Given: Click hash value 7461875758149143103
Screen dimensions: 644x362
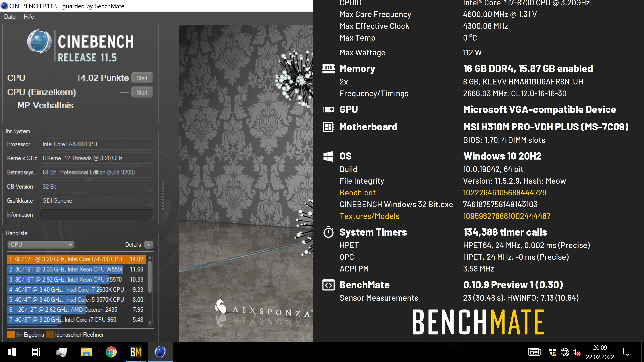Looking at the screenshot, I should [500, 205].
